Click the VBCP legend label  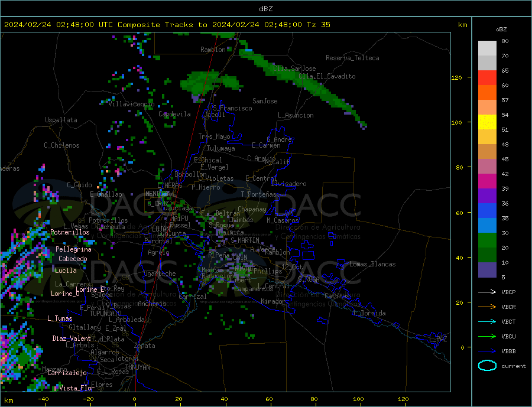tap(508, 292)
